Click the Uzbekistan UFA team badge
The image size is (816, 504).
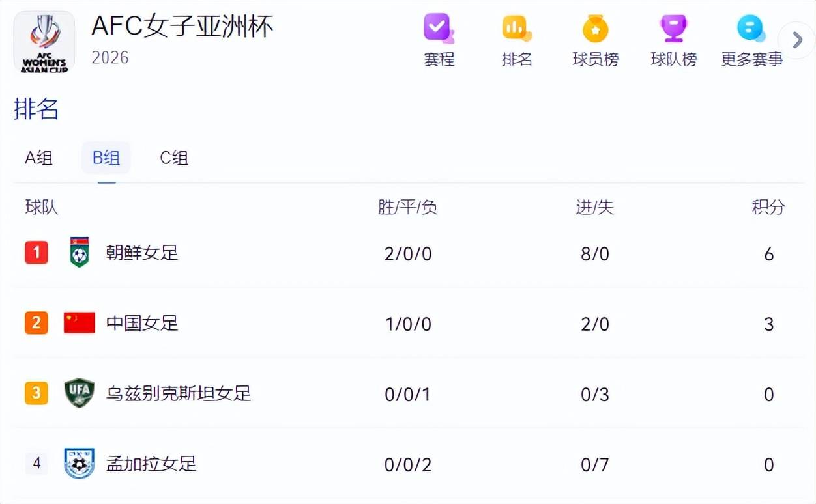(x=79, y=393)
